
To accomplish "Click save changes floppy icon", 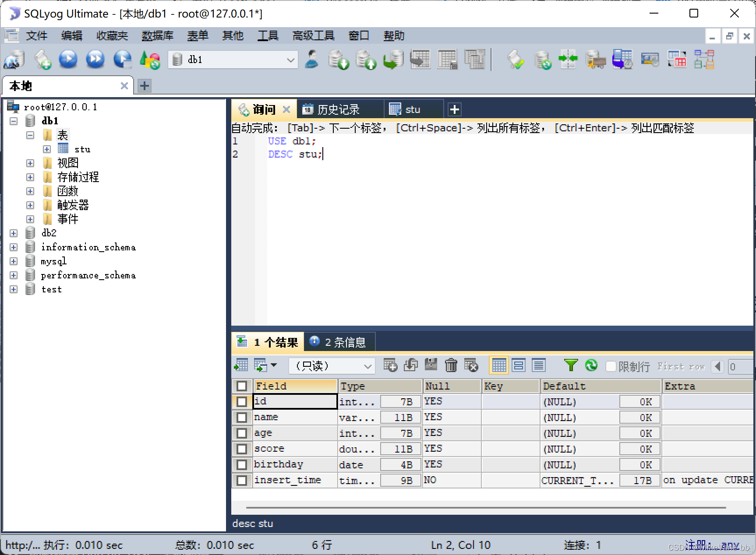I will click(431, 365).
